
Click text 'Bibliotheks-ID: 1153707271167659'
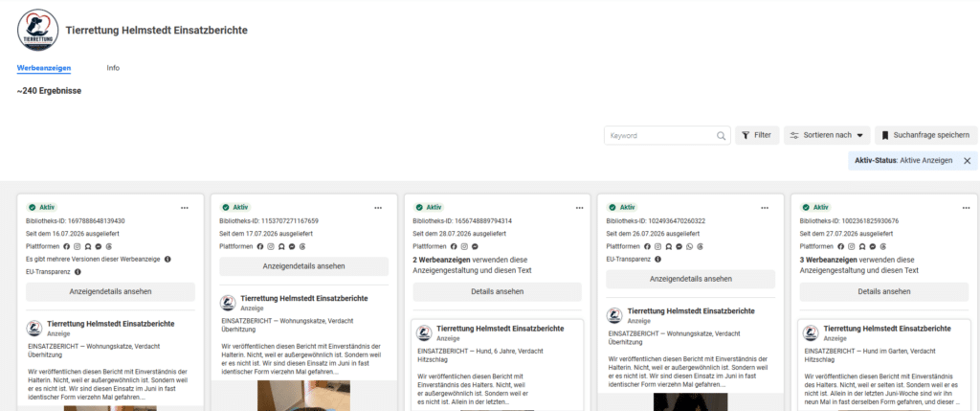click(x=269, y=220)
